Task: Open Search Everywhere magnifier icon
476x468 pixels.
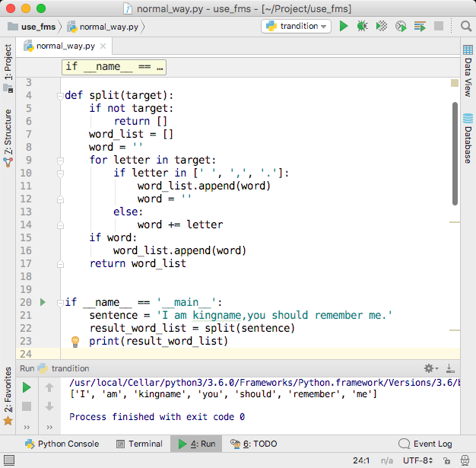Action: [x=466, y=27]
